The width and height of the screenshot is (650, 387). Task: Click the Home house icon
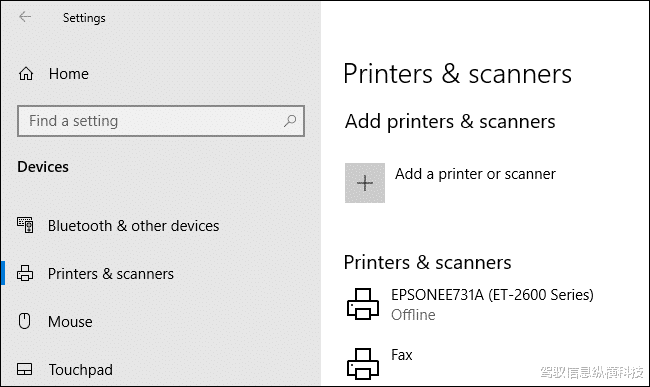click(x=26, y=74)
